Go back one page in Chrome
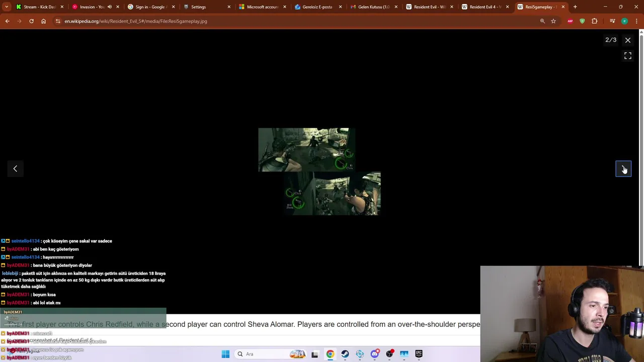This screenshot has width=644, height=362. point(7,21)
